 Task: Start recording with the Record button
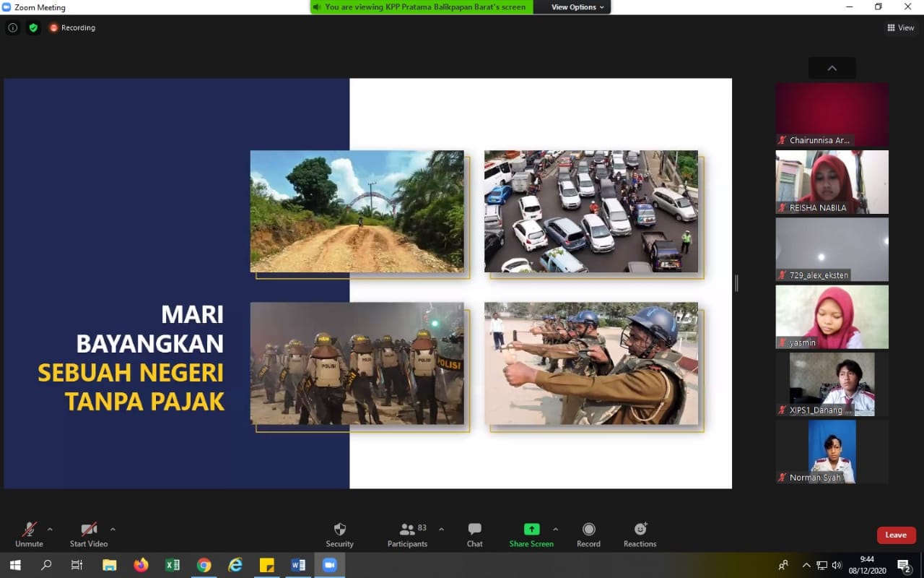[588, 535]
